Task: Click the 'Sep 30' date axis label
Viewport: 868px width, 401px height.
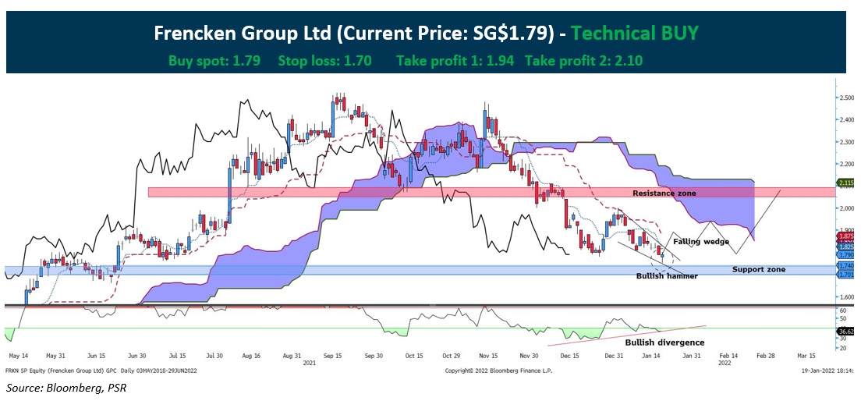Action: click(x=373, y=356)
